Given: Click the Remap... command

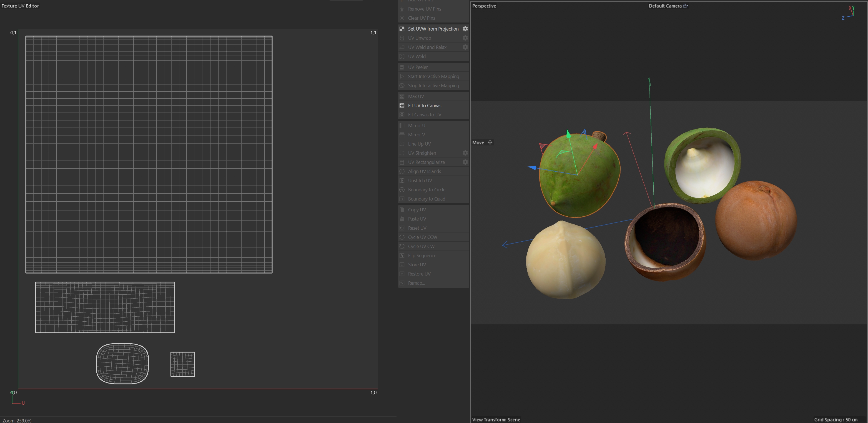Looking at the screenshot, I should (417, 283).
